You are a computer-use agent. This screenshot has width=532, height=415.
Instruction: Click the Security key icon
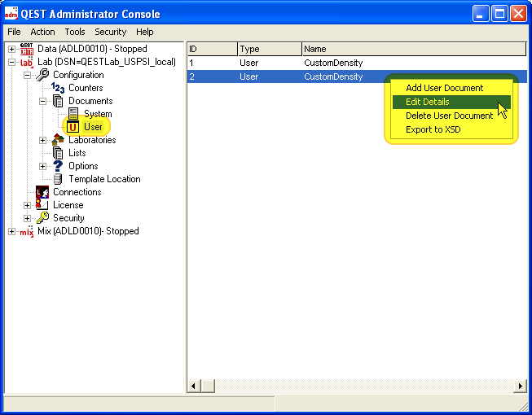(42, 218)
